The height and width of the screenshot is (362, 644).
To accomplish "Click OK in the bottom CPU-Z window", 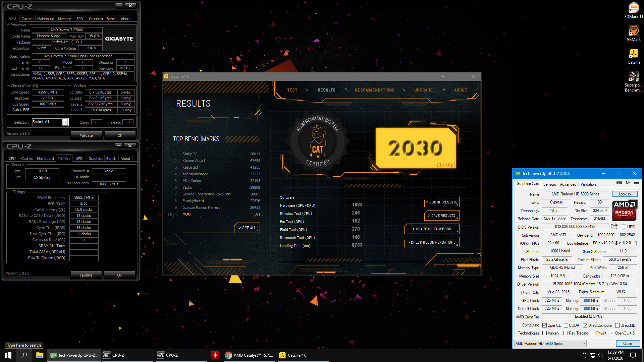I will click(119, 275).
